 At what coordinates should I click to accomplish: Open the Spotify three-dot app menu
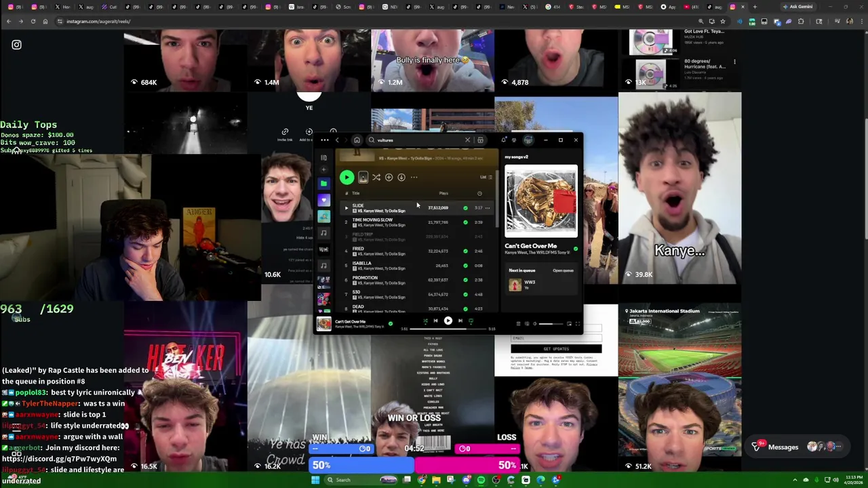tap(324, 140)
